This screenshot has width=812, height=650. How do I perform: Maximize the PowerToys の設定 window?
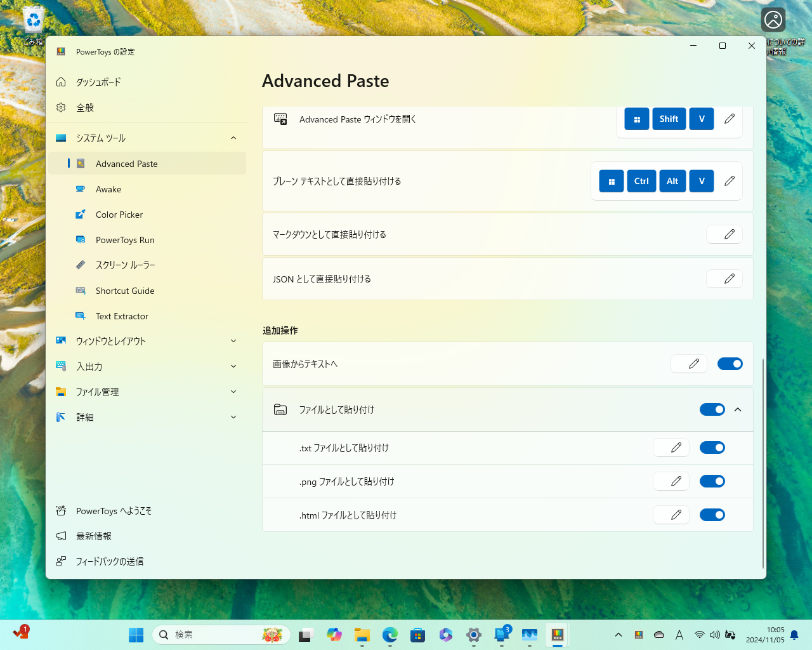[x=723, y=46]
